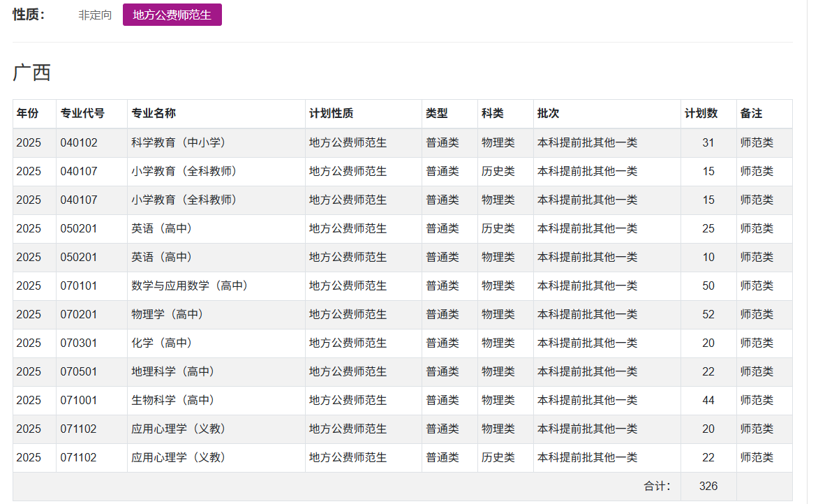Click the 年份 column header
The width and height of the screenshot is (818, 504).
(28, 114)
